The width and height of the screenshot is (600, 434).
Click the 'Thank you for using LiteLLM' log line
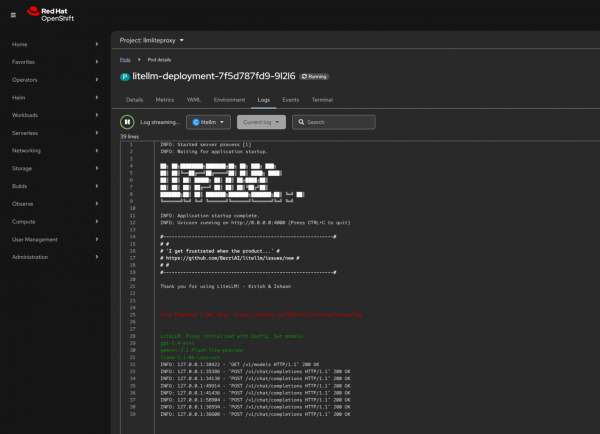(225, 286)
